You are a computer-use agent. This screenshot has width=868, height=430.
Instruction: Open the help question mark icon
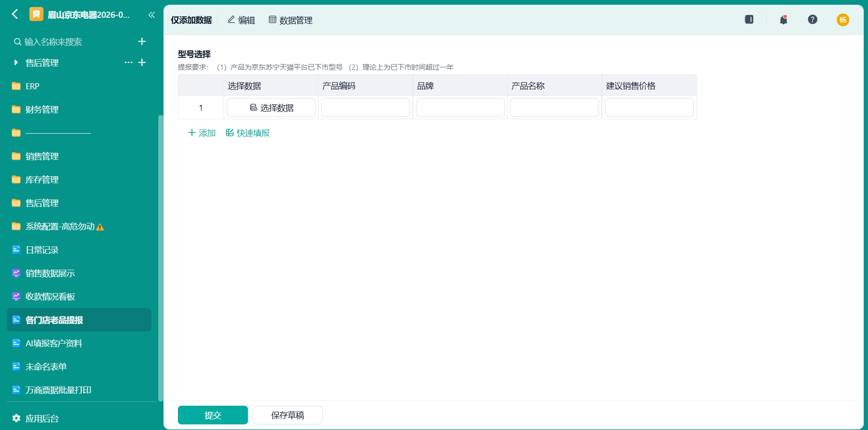click(x=812, y=20)
